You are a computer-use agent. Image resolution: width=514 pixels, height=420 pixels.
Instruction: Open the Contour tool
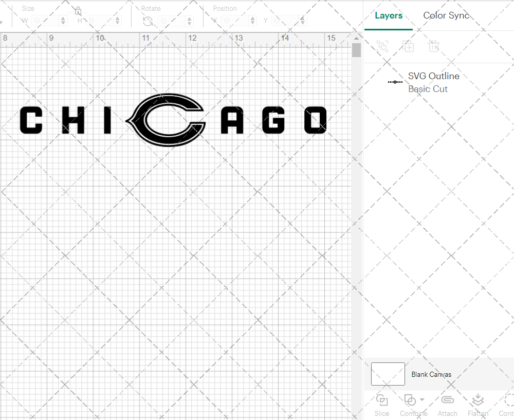tap(508, 405)
